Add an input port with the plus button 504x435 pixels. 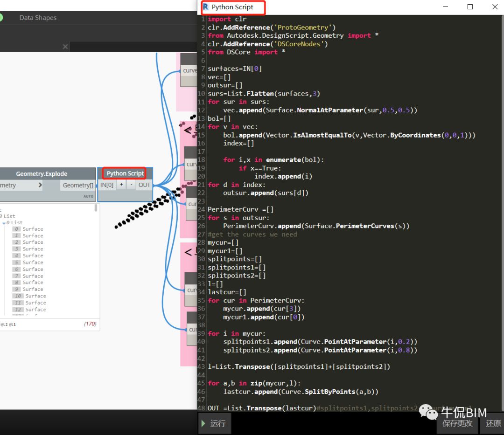click(x=121, y=185)
